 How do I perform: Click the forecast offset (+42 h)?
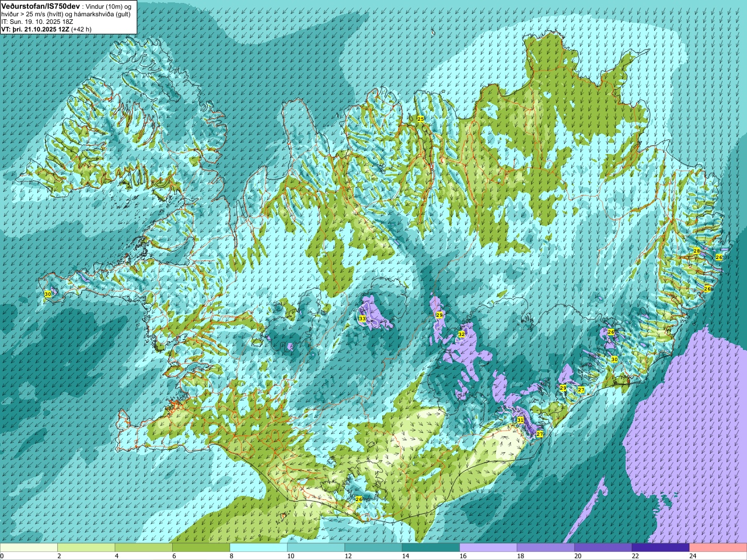point(81,29)
